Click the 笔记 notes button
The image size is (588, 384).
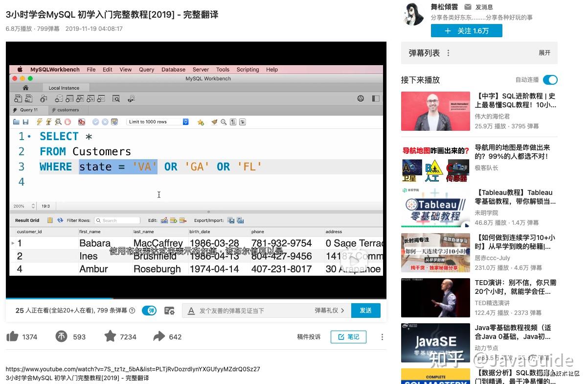(348, 337)
